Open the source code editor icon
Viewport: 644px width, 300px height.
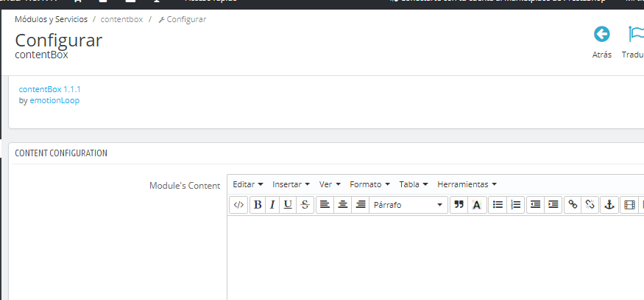[238, 205]
